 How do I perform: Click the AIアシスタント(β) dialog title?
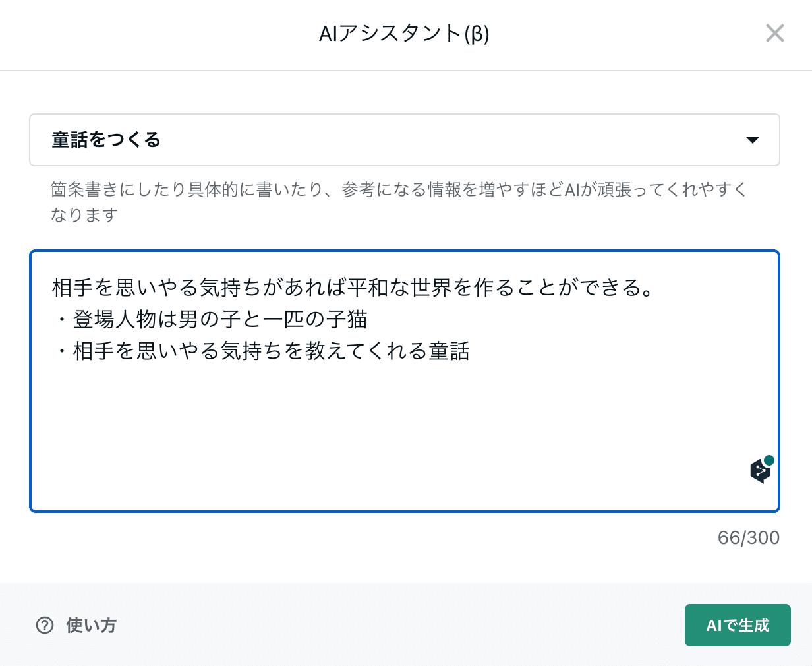(x=404, y=33)
